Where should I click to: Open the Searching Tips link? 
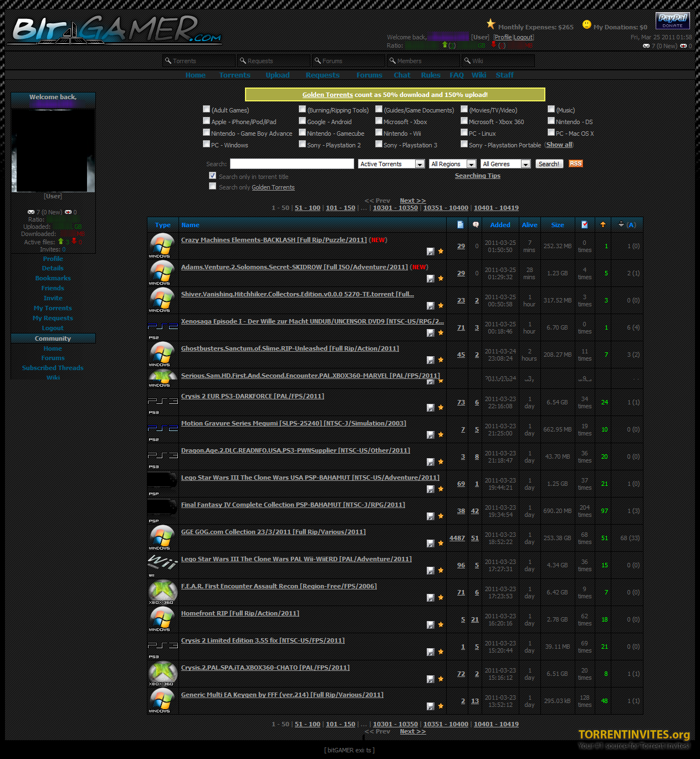(478, 176)
